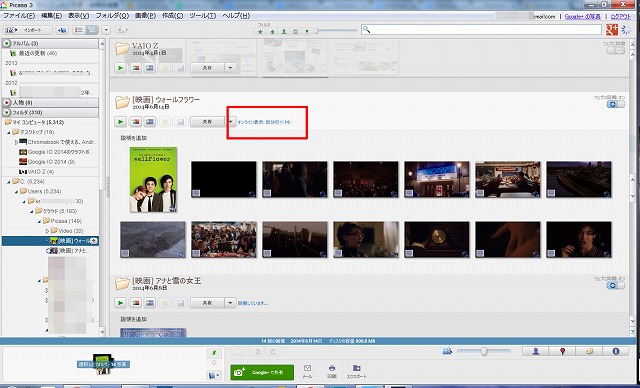Toggle hold pin for tray selection
Image resolution: width=640 pixels, height=388 pixels.
pos(215,353)
